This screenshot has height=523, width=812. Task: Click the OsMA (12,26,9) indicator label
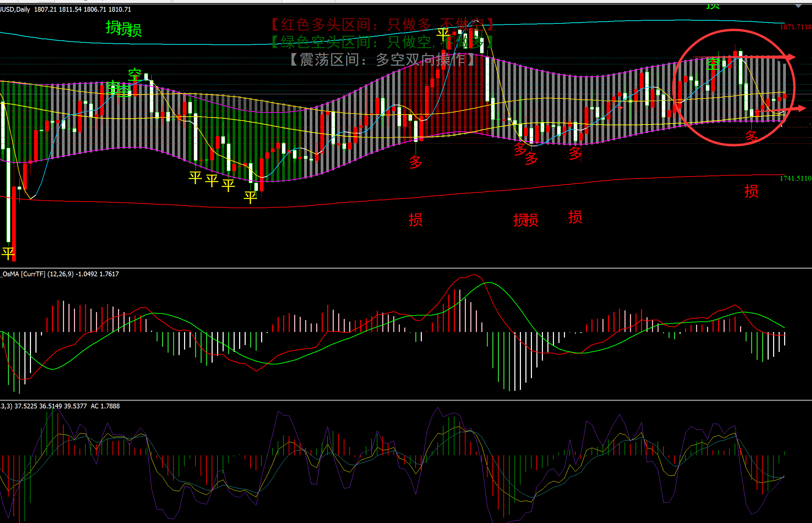click(x=60, y=274)
